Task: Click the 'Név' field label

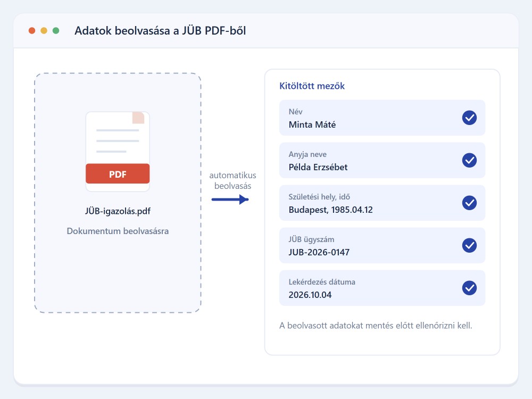Action: click(295, 112)
